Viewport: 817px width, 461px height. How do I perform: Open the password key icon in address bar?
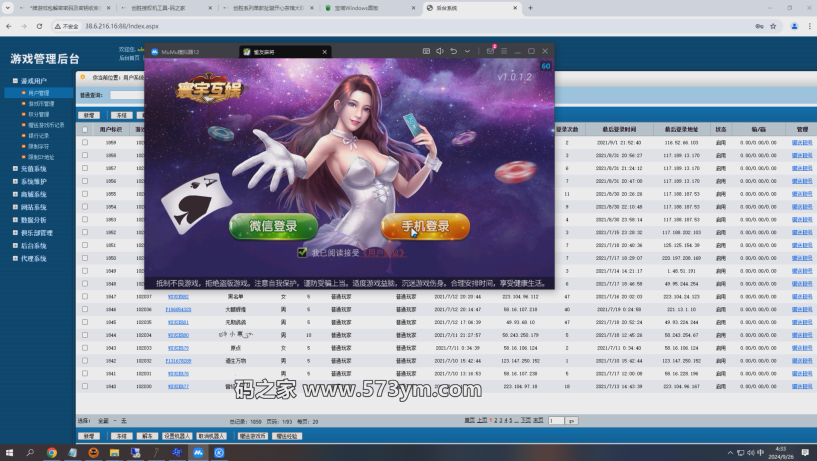tap(759, 26)
